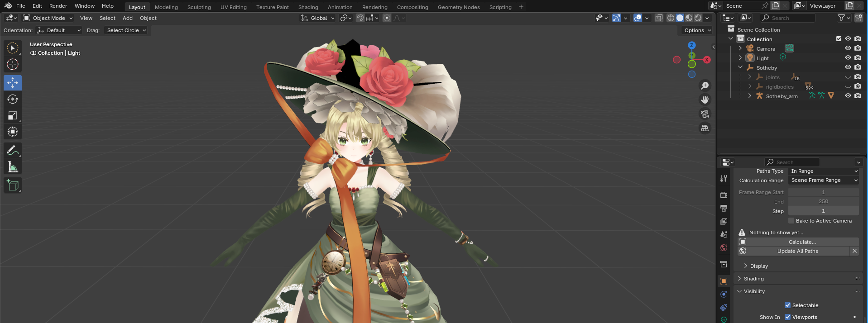Toggle snapping magnet in header

[360, 18]
